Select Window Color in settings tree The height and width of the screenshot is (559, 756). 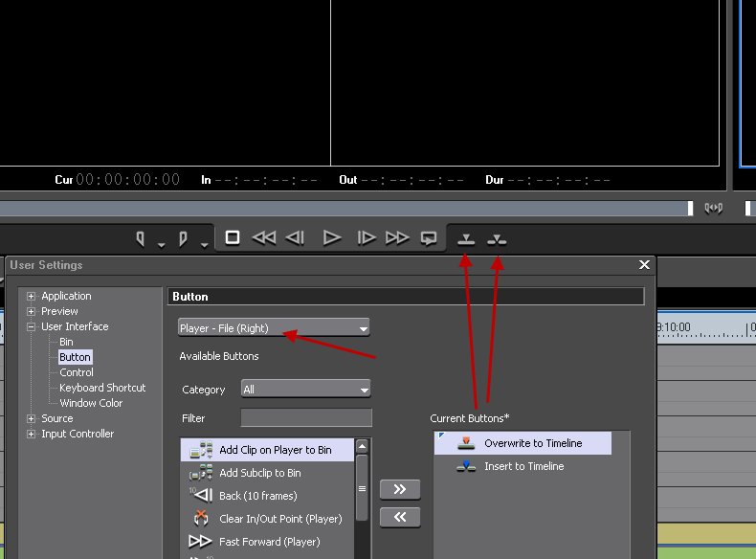[91, 403]
